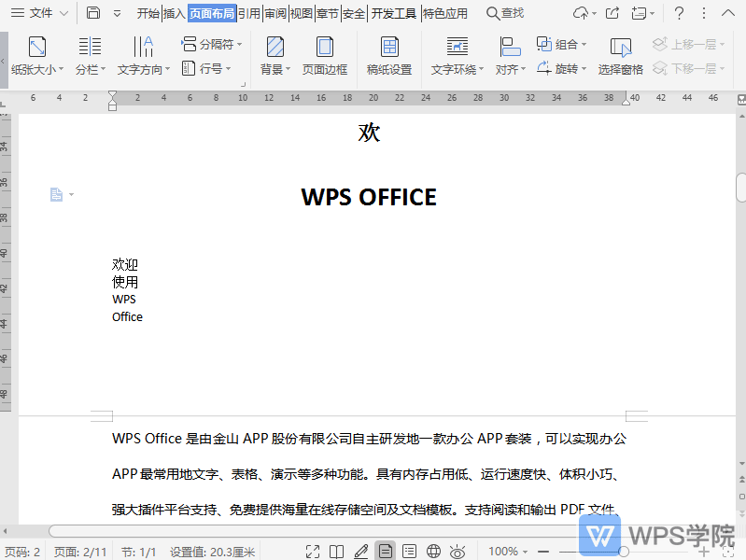The height and width of the screenshot is (560, 746).
Task: Switch to the 安全 tab
Action: (x=354, y=13)
